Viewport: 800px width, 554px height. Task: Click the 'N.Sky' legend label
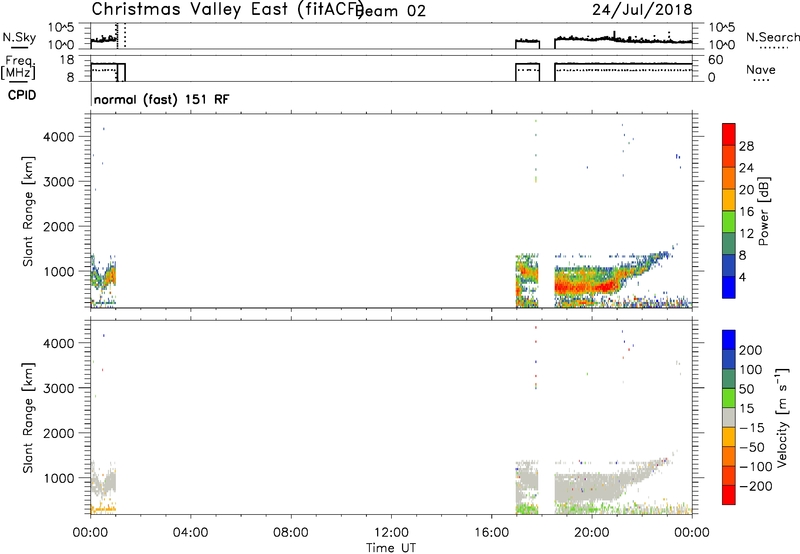(x=19, y=37)
